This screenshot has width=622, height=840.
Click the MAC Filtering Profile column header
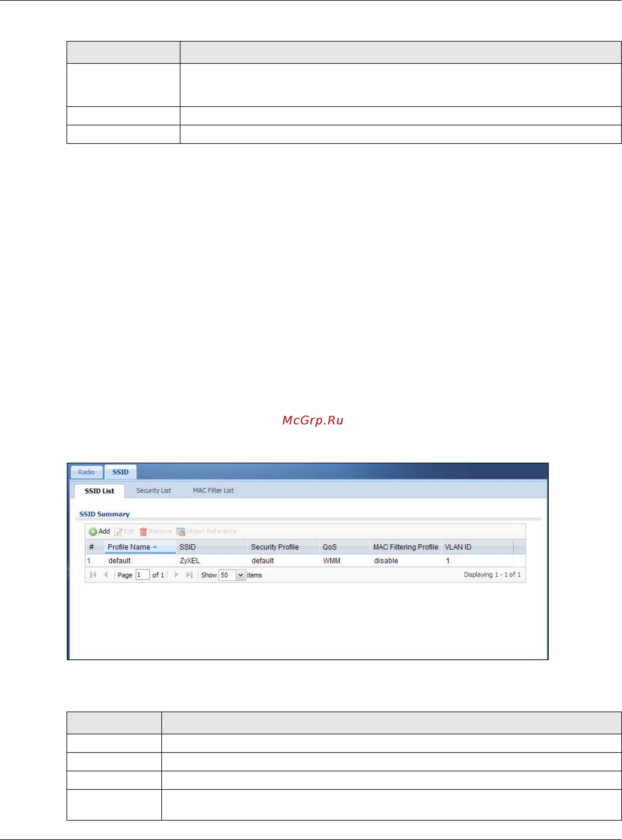(406, 547)
